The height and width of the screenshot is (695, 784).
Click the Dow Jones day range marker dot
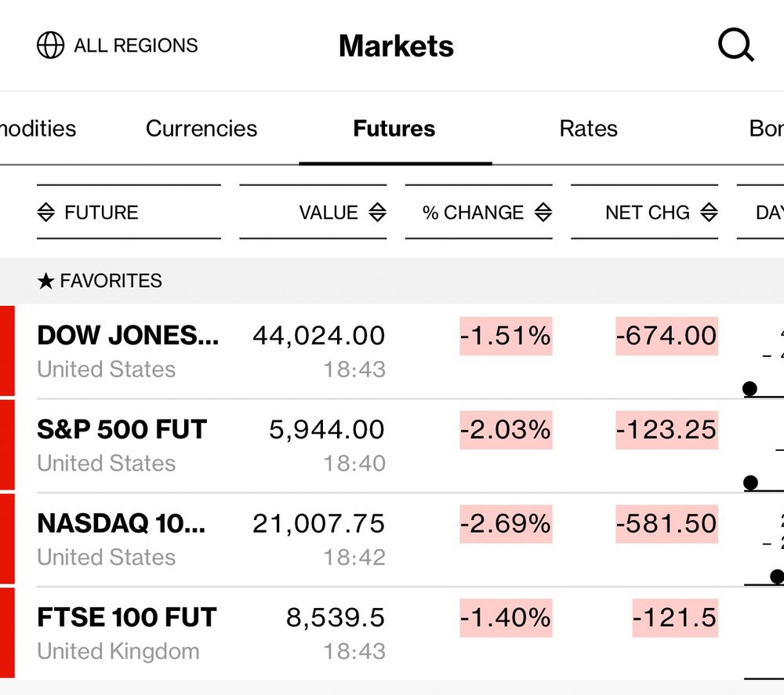[750, 388]
